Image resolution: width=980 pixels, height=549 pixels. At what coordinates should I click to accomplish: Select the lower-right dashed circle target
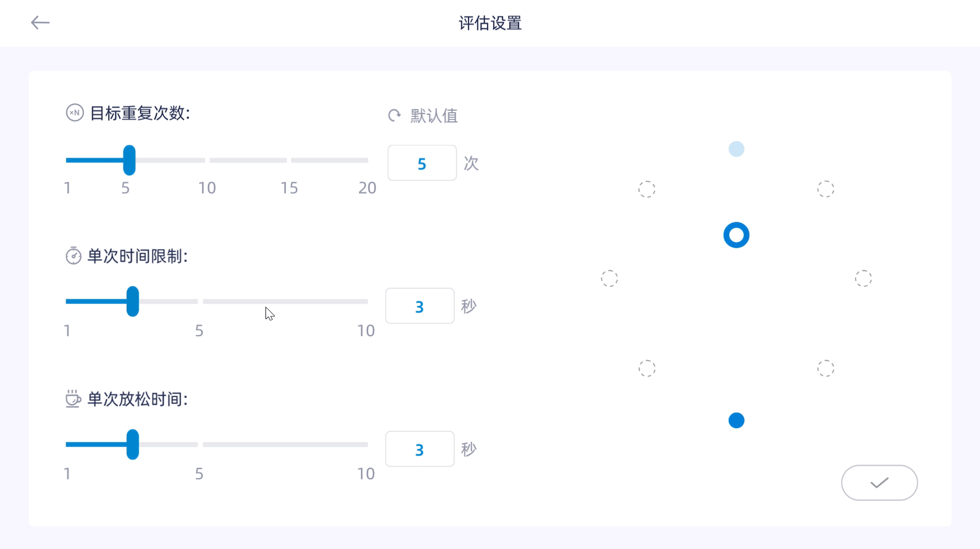825,368
